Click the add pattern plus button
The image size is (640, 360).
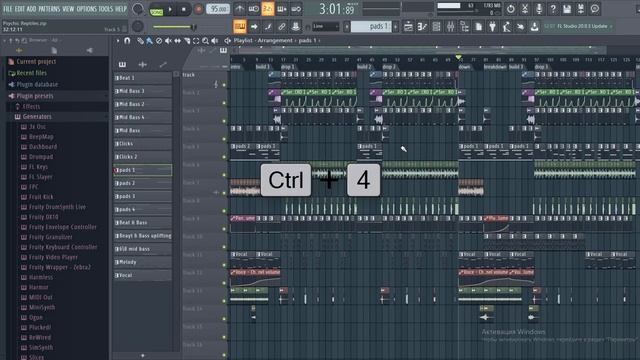[395, 27]
